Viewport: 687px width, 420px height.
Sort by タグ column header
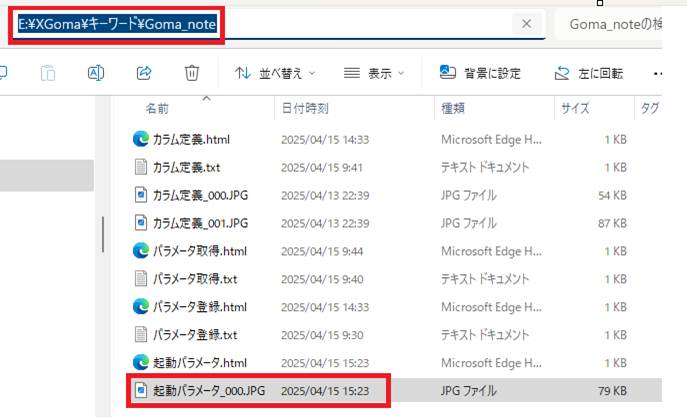pos(650,108)
